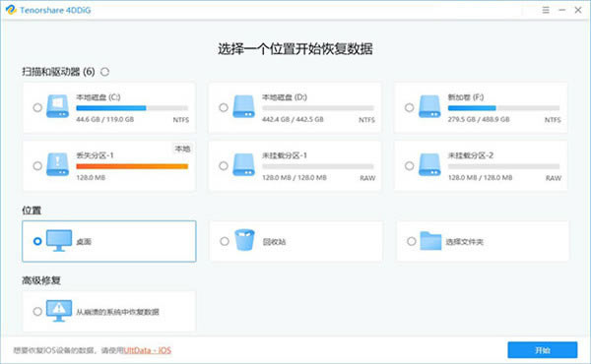Select radio button for unmounted partition-2
This screenshot has height=364, width=591.
coord(410,165)
